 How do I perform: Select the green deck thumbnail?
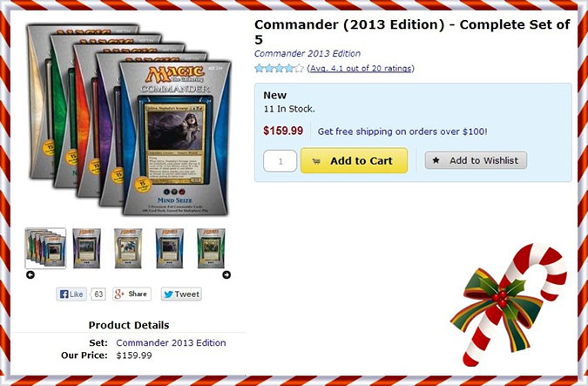click(211, 248)
